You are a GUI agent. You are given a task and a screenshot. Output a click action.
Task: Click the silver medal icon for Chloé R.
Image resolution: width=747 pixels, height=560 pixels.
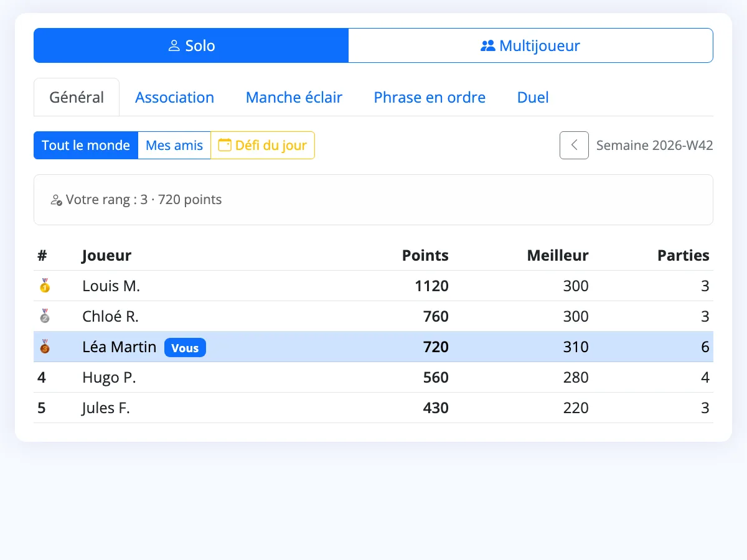tap(45, 317)
